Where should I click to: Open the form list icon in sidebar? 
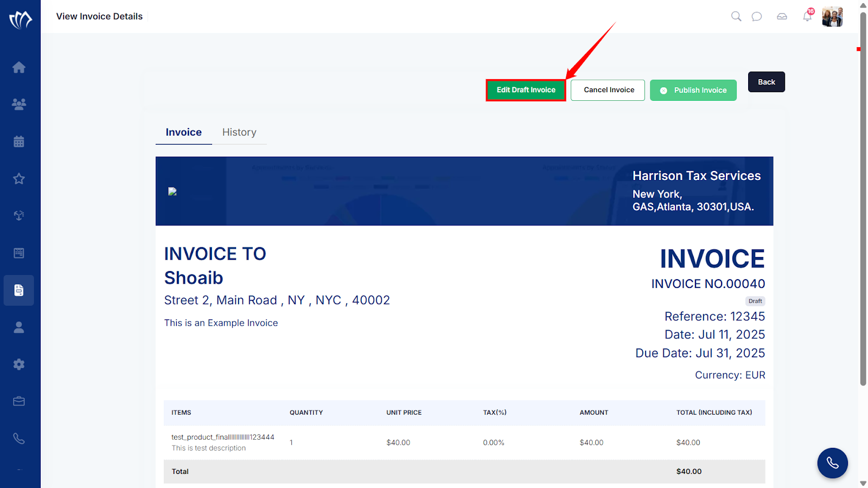[19, 253]
